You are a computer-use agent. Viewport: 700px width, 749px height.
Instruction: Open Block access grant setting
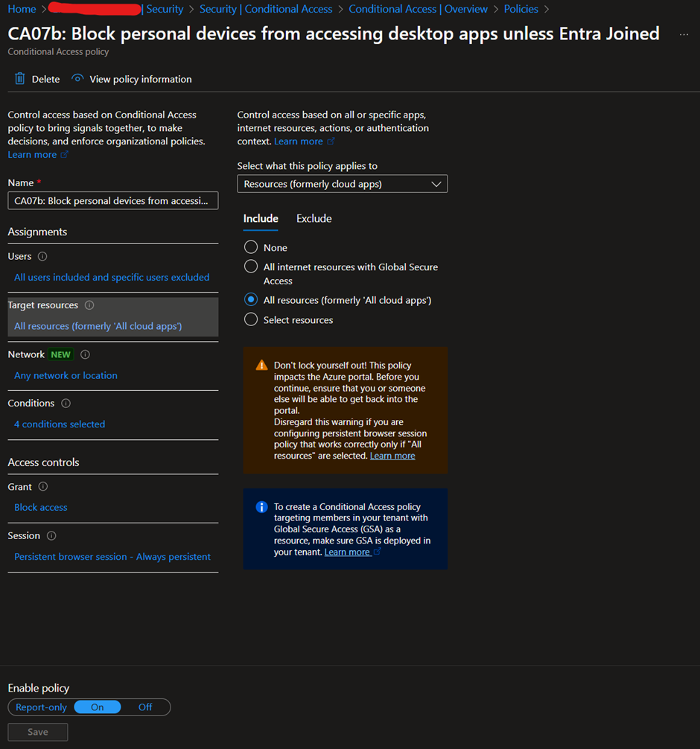pos(41,507)
